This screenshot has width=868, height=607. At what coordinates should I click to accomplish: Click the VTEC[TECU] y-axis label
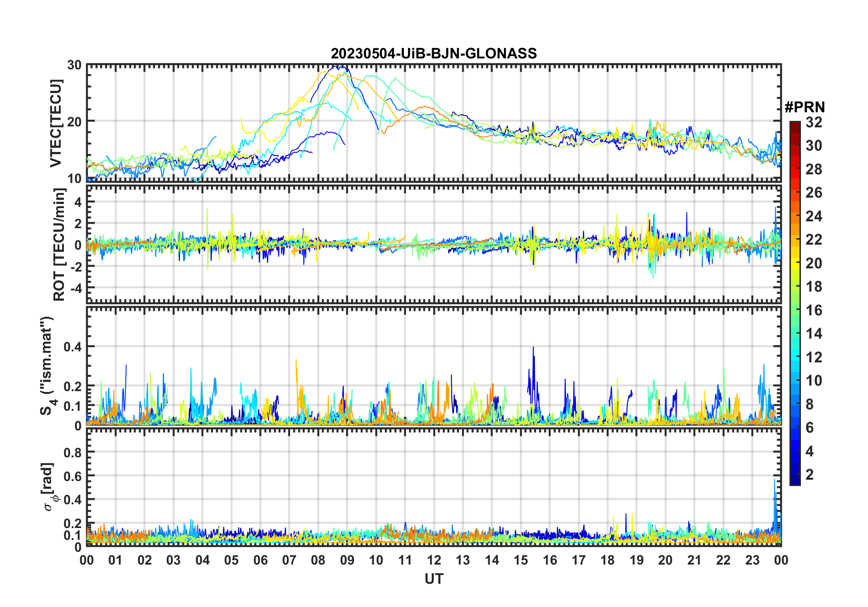tap(55, 123)
